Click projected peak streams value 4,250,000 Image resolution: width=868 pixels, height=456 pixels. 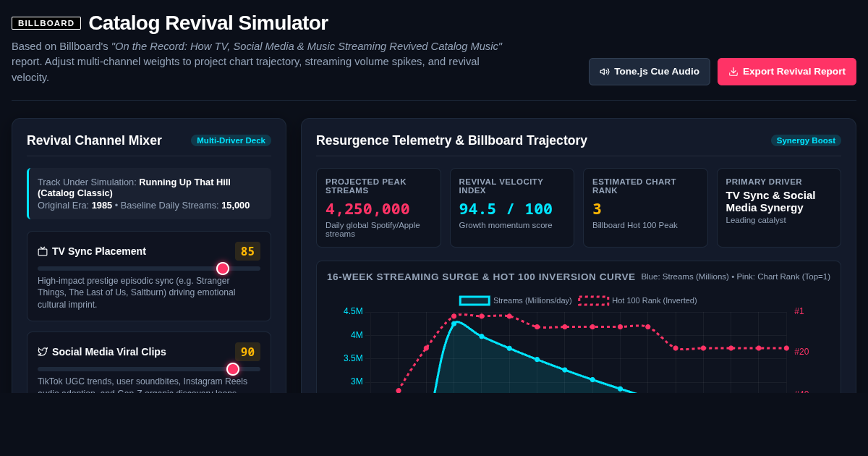click(367, 208)
